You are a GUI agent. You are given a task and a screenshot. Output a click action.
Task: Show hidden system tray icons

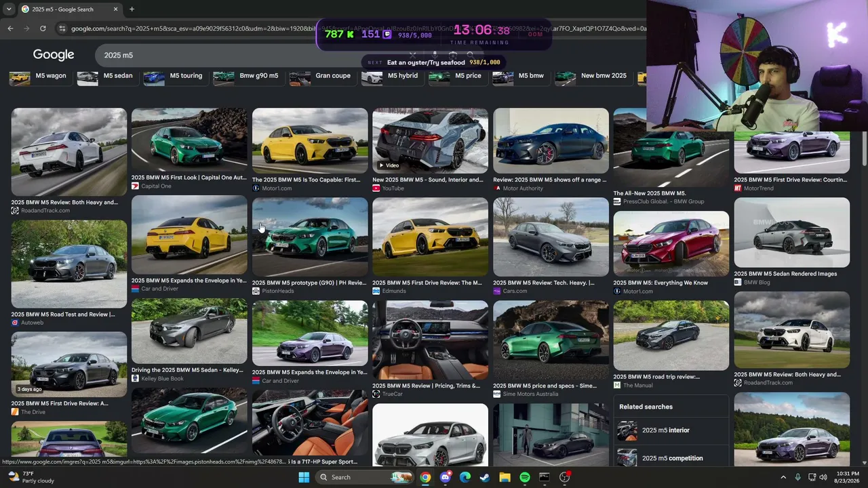coord(783,477)
